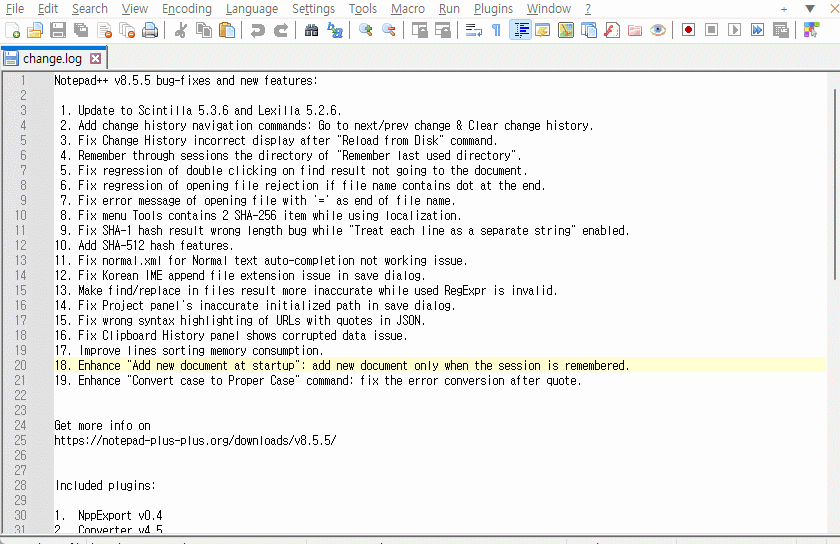The height and width of the screenshot is (544, 840).
Task: Open the dropdown arrow beside the menu bar
Action: click(810, 9)
